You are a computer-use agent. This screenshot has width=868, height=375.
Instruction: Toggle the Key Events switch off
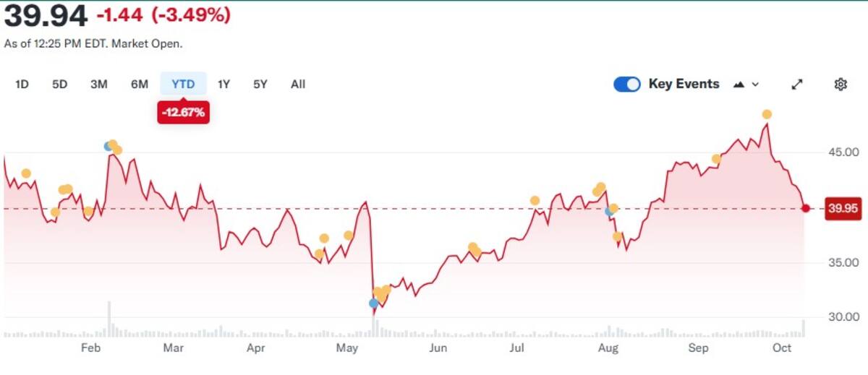pos(627,85)
